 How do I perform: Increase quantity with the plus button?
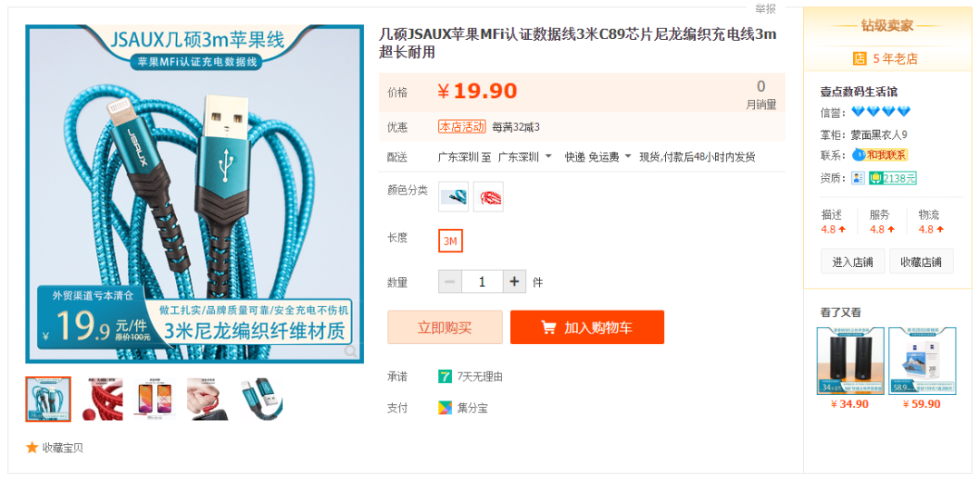tap(514, 282)
